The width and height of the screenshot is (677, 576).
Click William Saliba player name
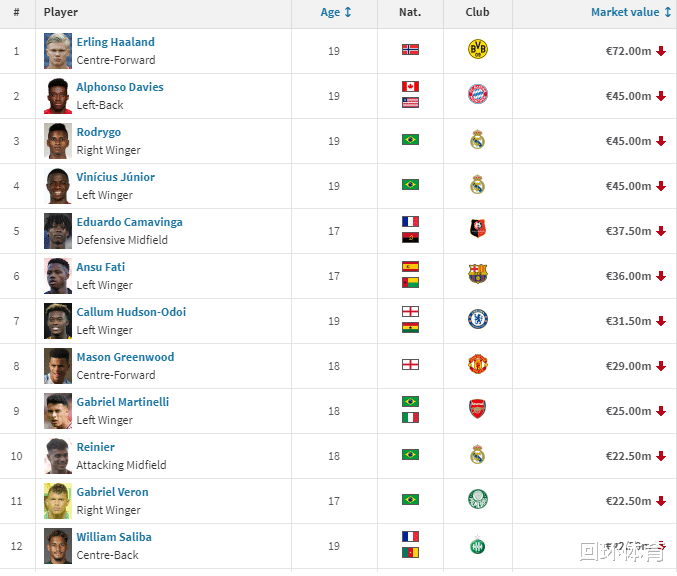click(114, 537)
